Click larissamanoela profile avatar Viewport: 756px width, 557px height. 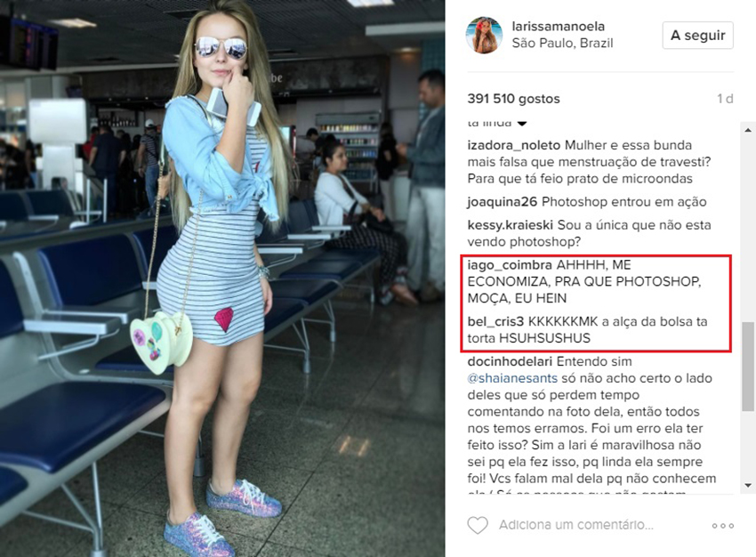[484, 36]
